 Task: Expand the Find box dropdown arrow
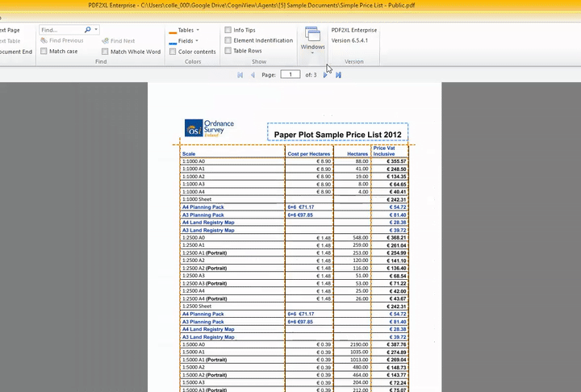coord(97,30)
